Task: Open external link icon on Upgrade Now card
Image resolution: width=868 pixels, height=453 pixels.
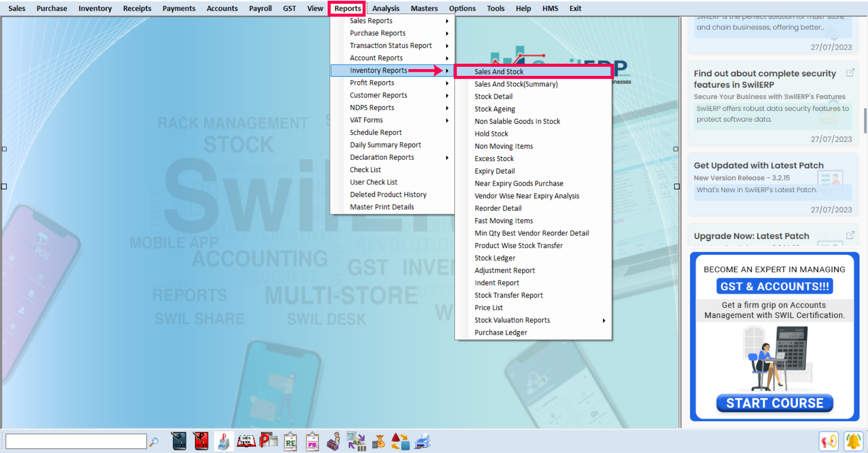Action: click(850, 235)
